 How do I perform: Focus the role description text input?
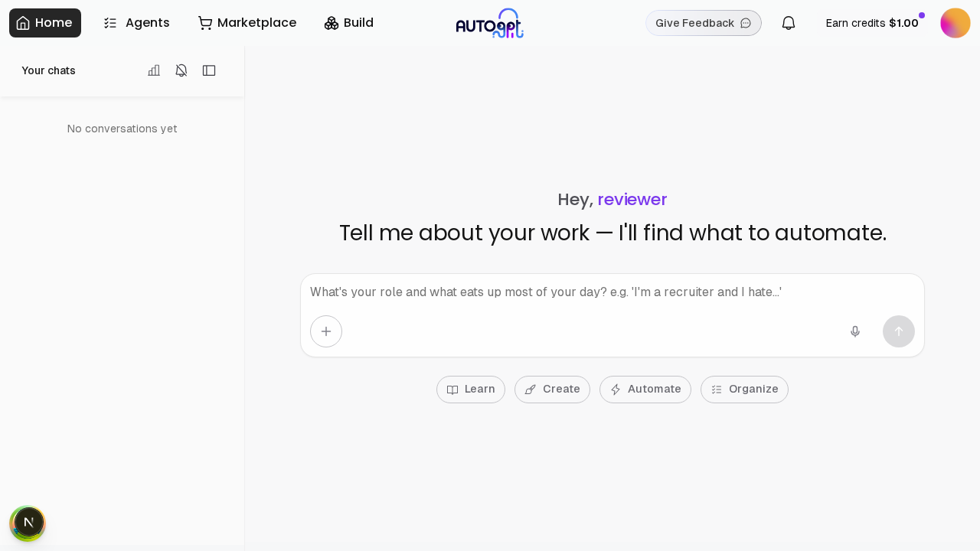click(611, 292)
